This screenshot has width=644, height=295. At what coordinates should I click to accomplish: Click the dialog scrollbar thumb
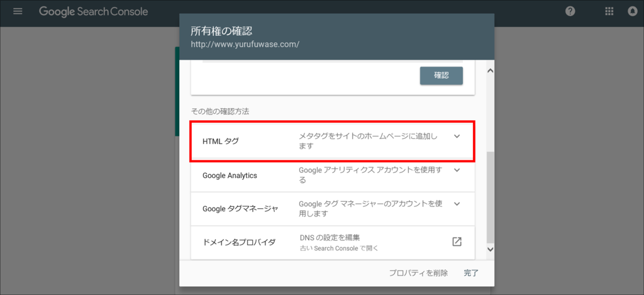(490, 198)
